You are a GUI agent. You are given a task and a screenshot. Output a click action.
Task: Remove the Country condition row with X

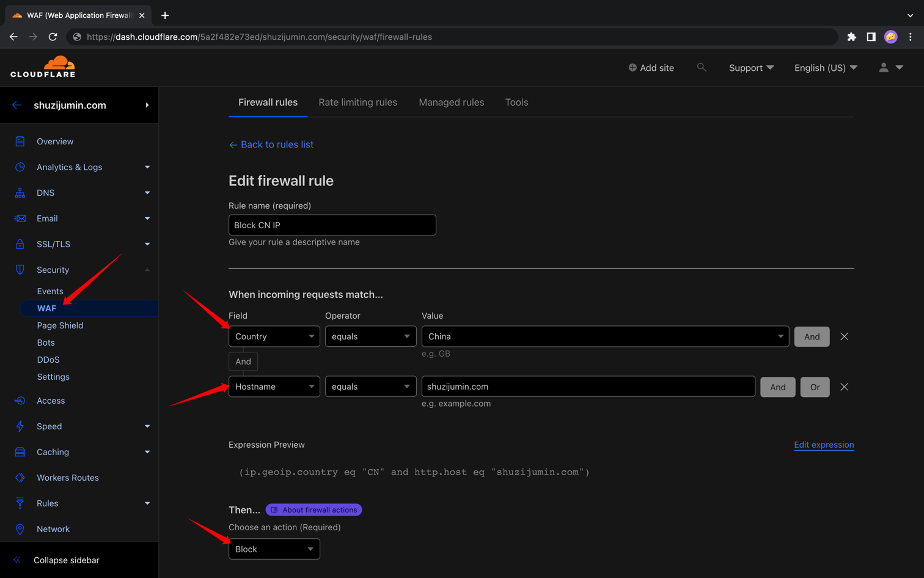pyautogui.click(x=845, y=336)
